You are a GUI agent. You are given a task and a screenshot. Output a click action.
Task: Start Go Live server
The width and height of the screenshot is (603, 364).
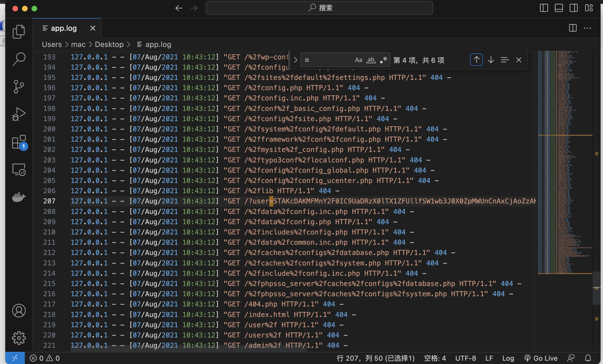[x=541, y=358]
